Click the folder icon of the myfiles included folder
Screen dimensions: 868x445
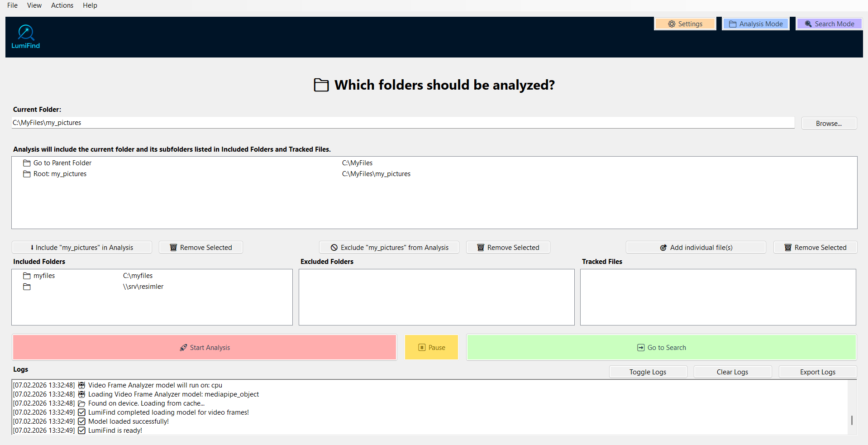pos(27,276)
